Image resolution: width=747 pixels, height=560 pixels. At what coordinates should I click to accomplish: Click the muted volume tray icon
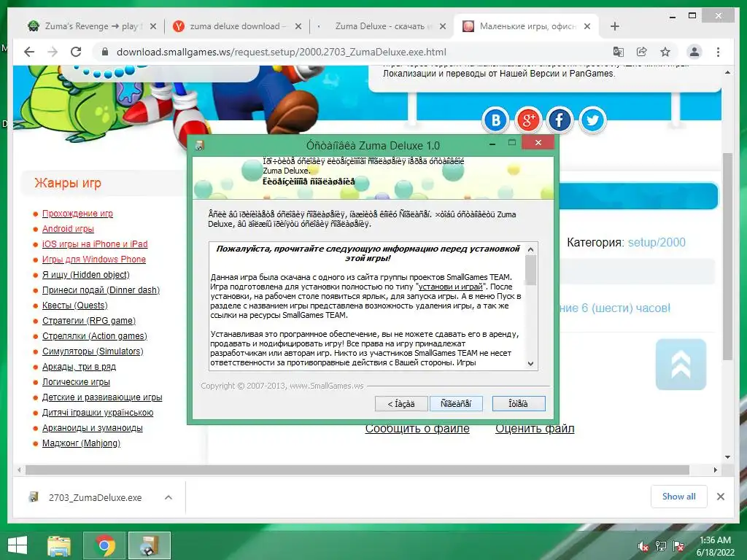643,546
